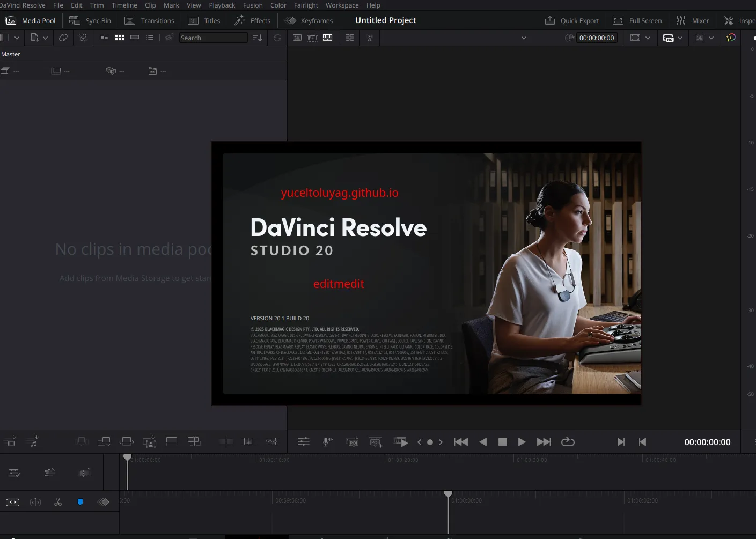Apply the Cut transition icon
756x539 pixels.
pos(226,441)
